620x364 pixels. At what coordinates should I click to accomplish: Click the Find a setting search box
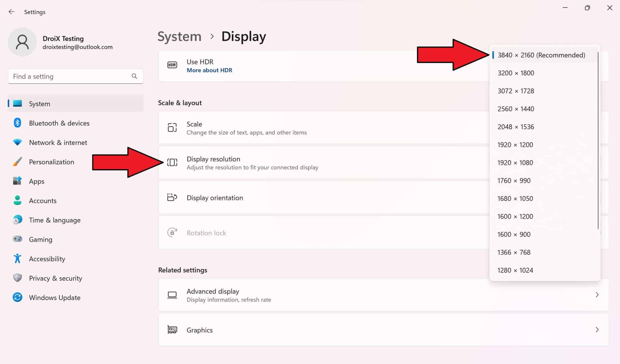(75, 76)
